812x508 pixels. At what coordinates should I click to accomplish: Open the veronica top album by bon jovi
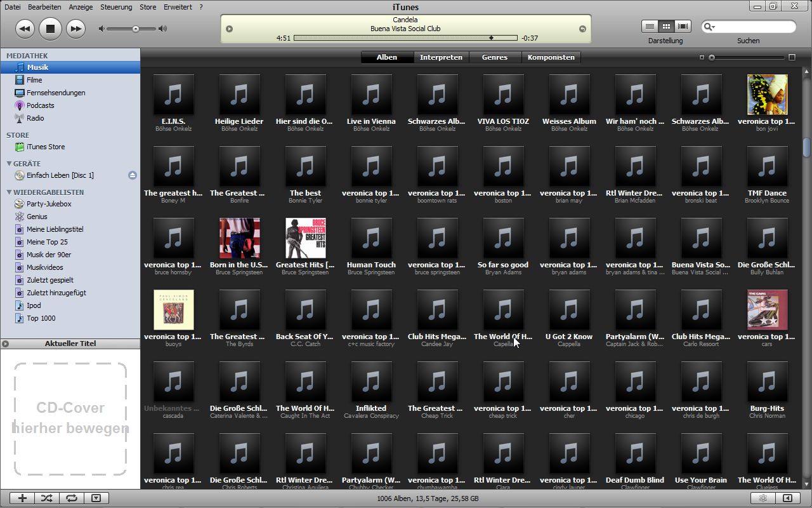767,95
